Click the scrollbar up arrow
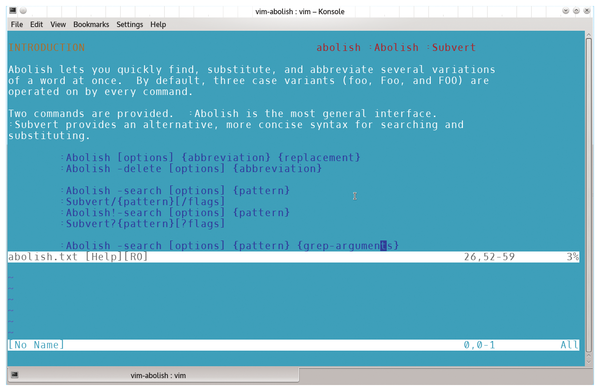 tap(589, 35)
